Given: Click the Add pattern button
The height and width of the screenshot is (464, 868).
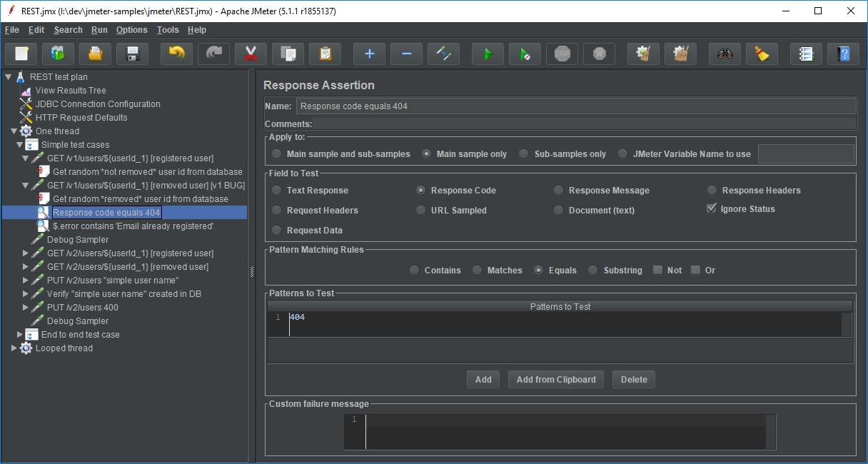Looking at the screenshot, I should (x=483, y=380).
